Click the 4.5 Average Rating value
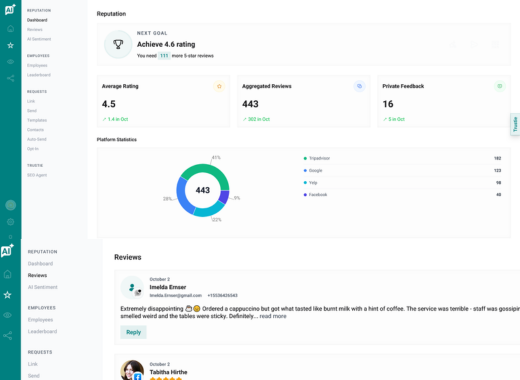 click(x=109, y=104)
